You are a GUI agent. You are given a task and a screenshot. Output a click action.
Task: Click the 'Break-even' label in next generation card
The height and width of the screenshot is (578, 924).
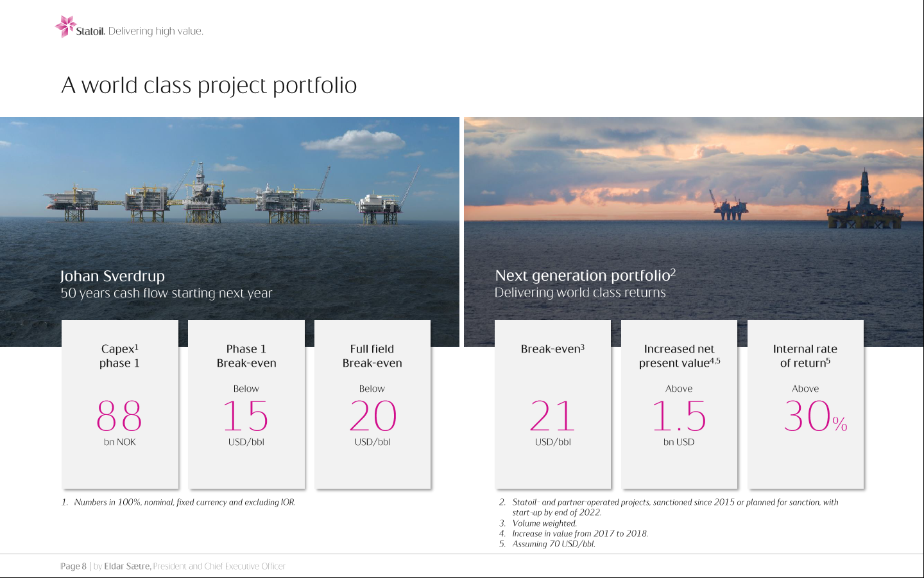[x=552, y=349]
